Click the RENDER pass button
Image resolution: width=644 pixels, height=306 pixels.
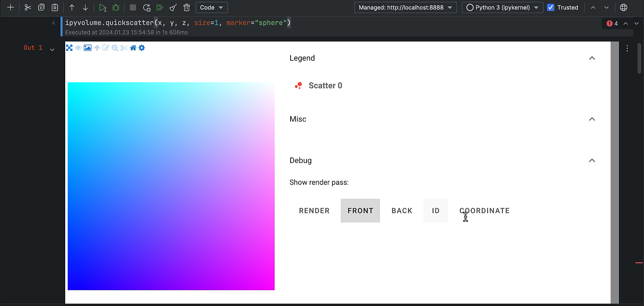coord(314,211)
